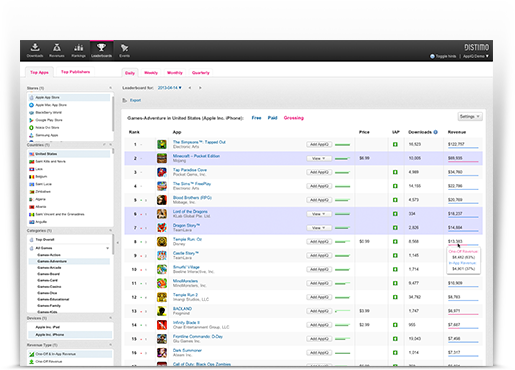Click green IAP indicator for The Simpsons

pyautogui.click(x=395, y=144)
